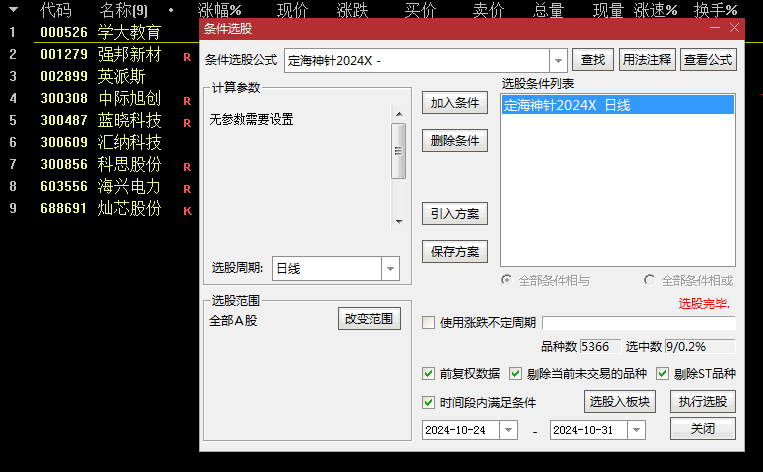The width and height of the screenshot is (763, 472).
Task: Minimize the 条件选股 dialog
Action: (x=715, y=28)
